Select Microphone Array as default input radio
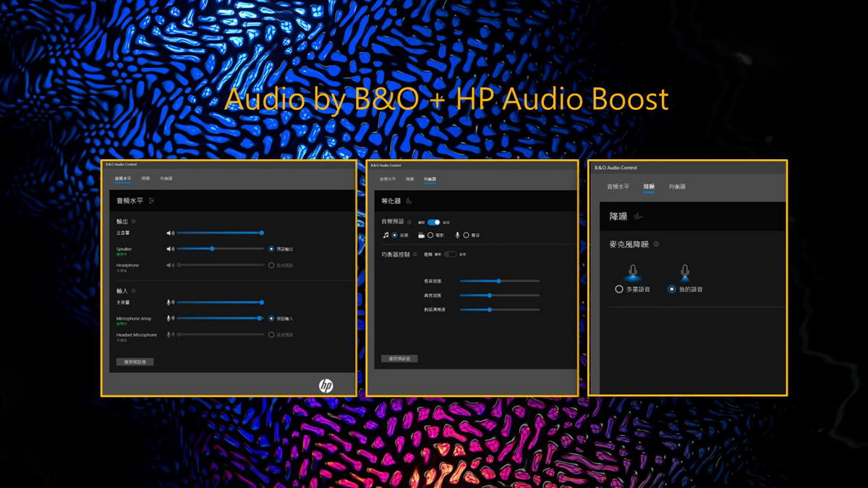Screen dimensions: 868x488 click(271, 318)
